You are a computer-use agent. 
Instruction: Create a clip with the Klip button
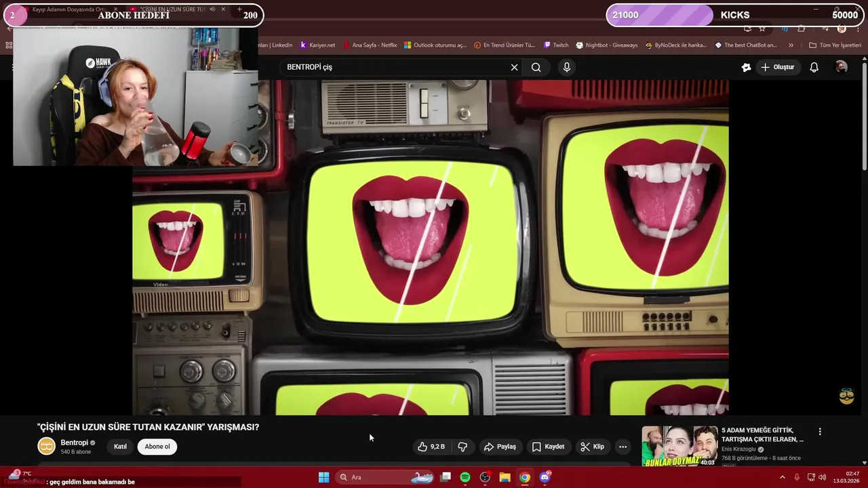click(x=593, y=447)
